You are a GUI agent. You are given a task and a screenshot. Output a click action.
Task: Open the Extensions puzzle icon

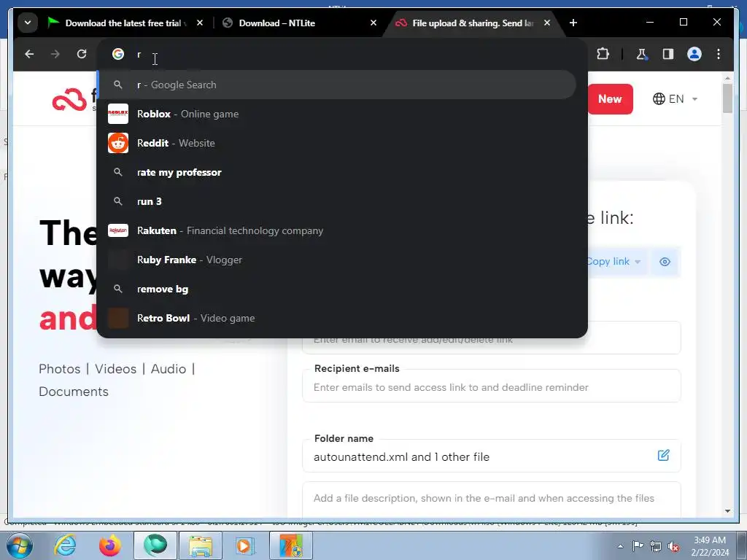603,54
